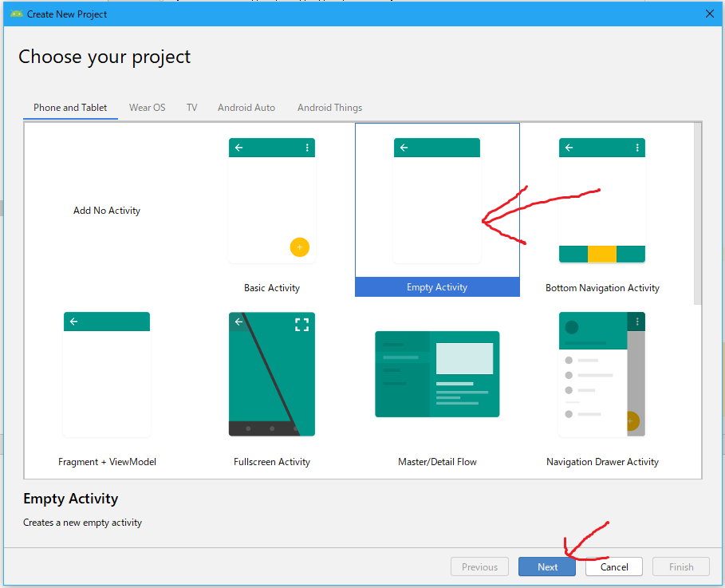Click back arrow in Basic Activity preview
Image resolution: width=725 pixels, height=588 pixels.
click(x=239, y=148)
